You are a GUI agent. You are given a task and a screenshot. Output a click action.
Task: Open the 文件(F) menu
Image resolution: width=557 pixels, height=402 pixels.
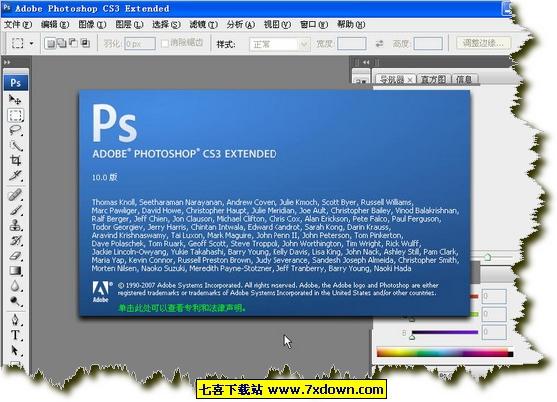[x=18, y=25]
